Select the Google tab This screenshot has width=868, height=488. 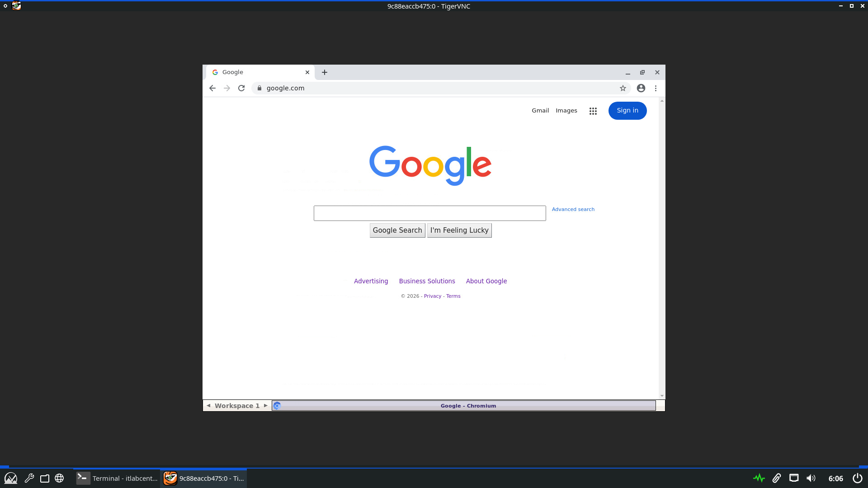pos(253,72)
